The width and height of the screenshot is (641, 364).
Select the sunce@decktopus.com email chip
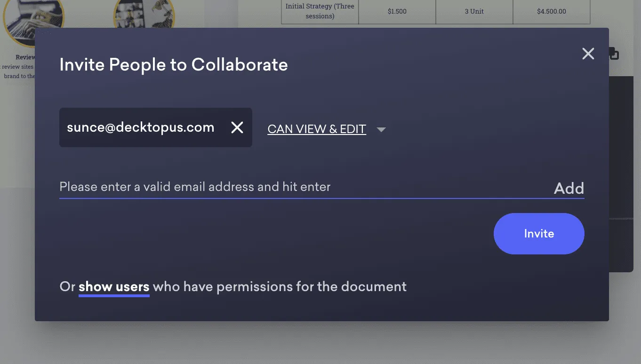(156, 127)
